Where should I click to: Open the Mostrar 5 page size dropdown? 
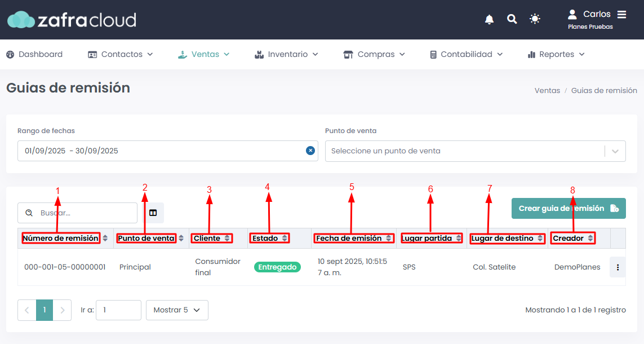(177, 310)
